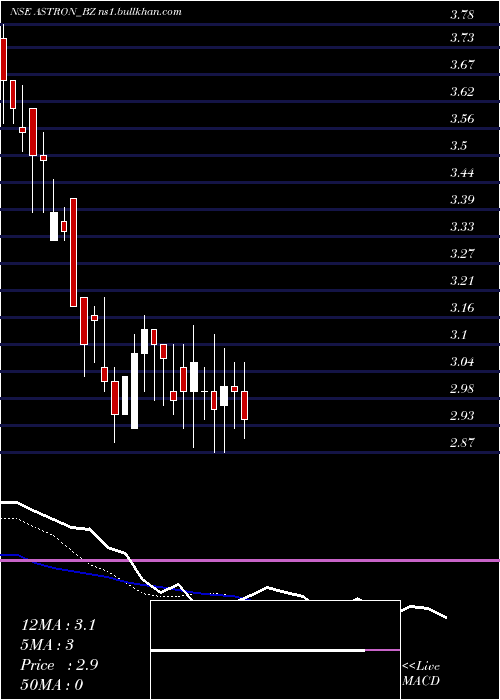Select the 2.87 price level label

[462, 443]
